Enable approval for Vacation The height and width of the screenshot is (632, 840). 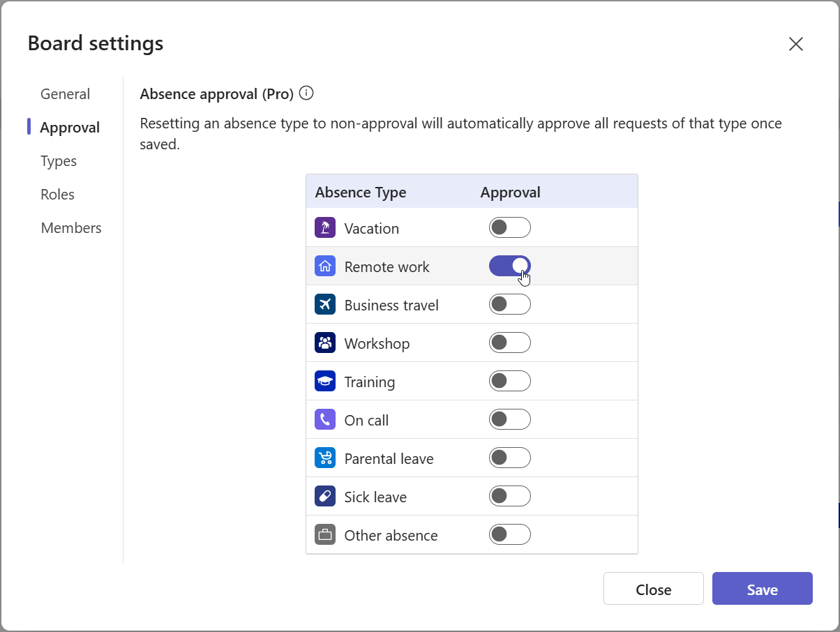(x=510, y=227)
